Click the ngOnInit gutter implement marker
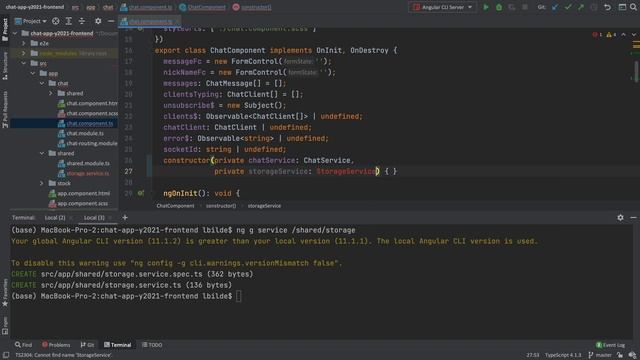The image size is (640, 360). click(140, 193)
